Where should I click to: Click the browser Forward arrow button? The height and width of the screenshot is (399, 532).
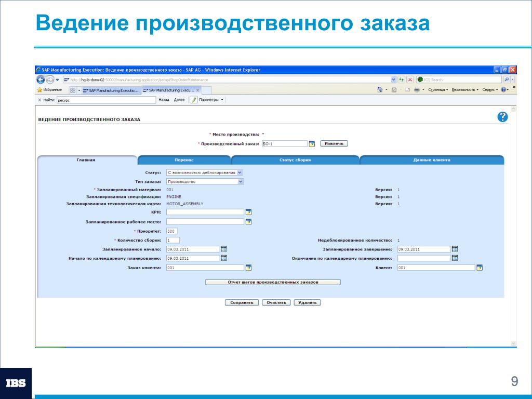(x=50, y=79)
